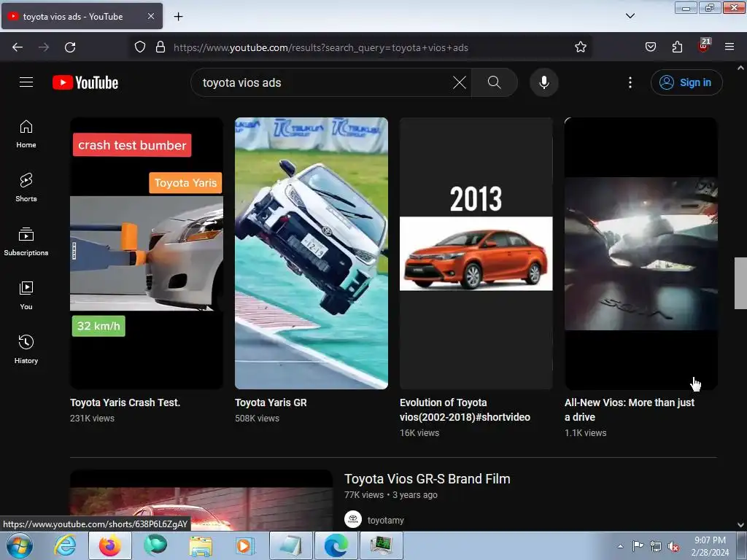Click the YouTube logo
Viewport: 747px width, 560px height.
click(x=85, y=82)
